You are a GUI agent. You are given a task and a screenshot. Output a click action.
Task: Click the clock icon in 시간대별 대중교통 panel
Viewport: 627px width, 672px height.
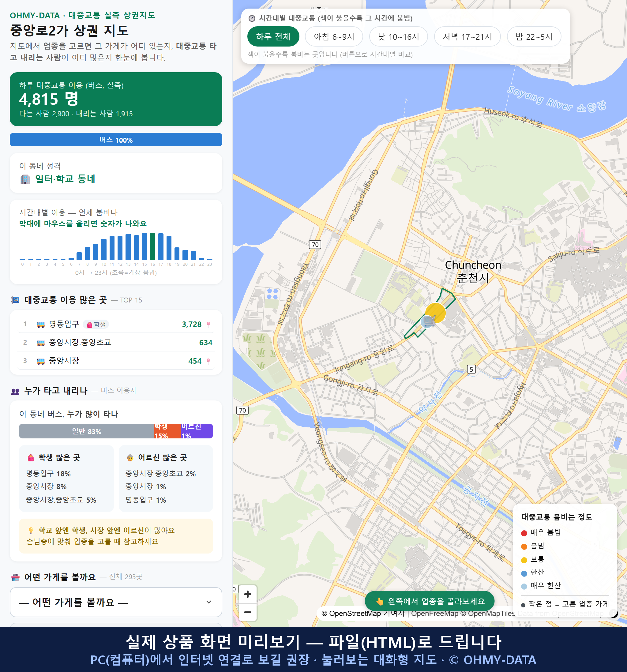pos(252,18)
